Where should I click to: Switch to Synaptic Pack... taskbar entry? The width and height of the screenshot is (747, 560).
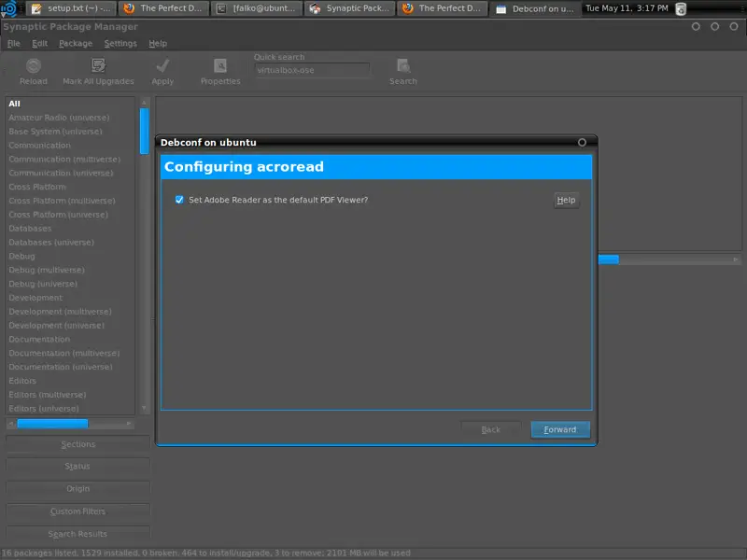coord(349,8)
